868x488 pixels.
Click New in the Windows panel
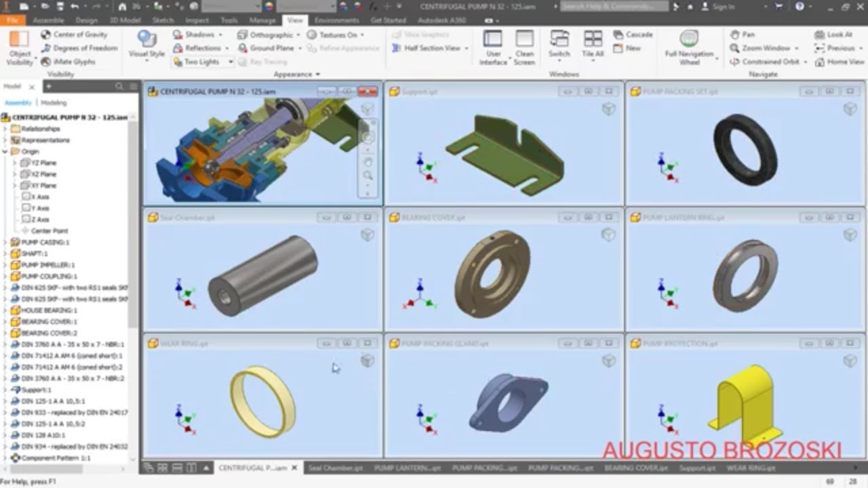point(627,48)
